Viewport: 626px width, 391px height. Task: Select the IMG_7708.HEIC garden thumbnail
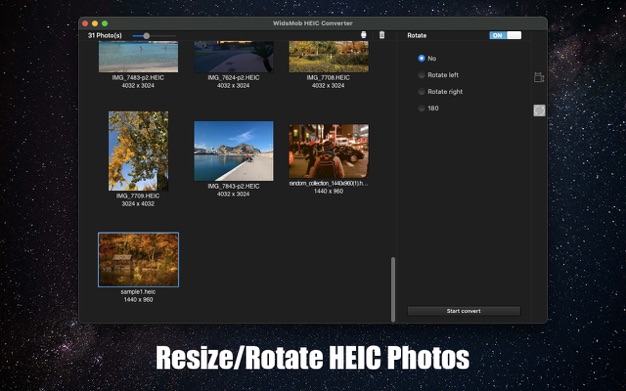(x=329, y=56)
